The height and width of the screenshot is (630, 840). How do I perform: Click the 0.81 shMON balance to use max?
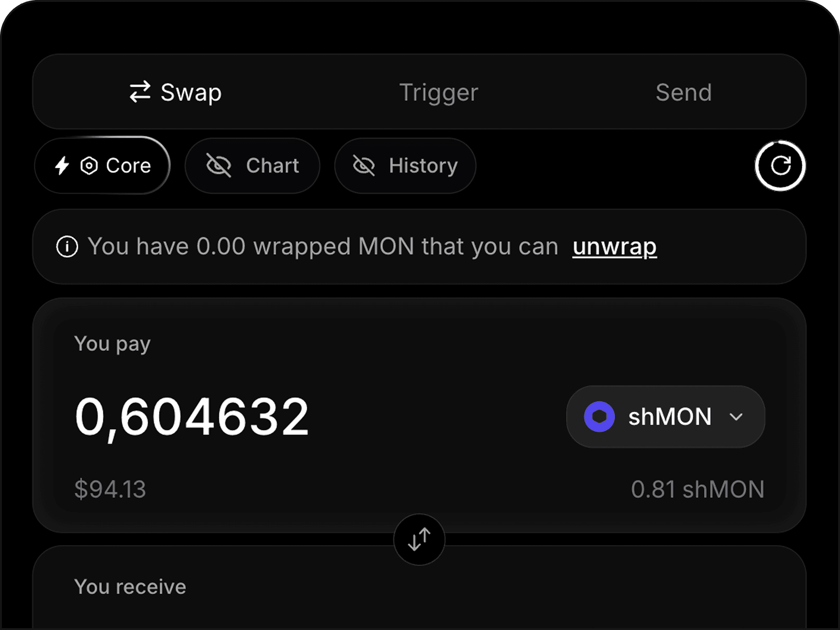[698, 489]
